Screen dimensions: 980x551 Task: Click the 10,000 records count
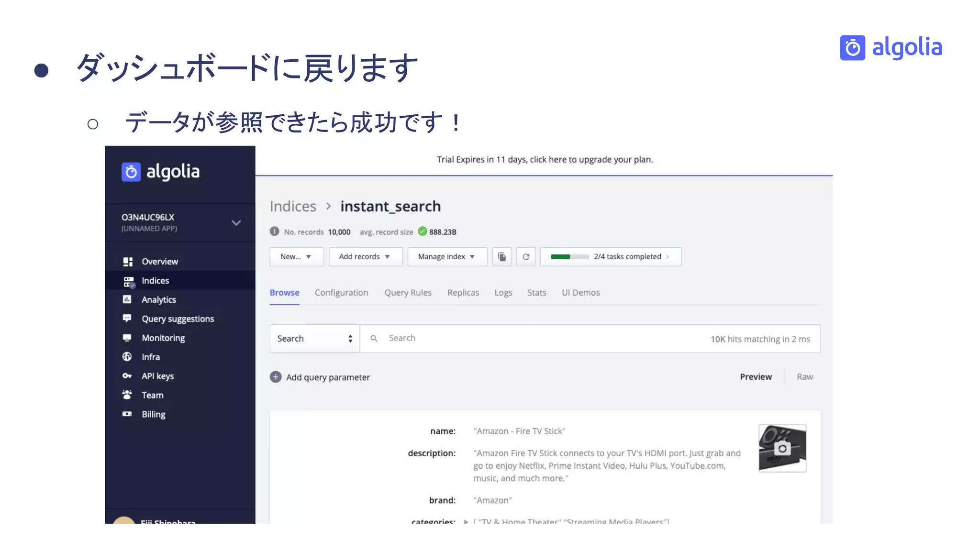click(x=339, y=232)
